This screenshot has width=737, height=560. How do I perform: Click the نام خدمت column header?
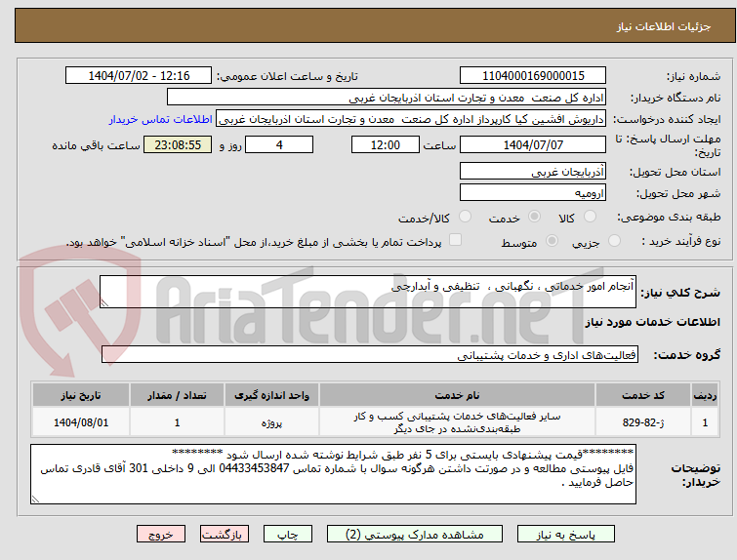458,395
